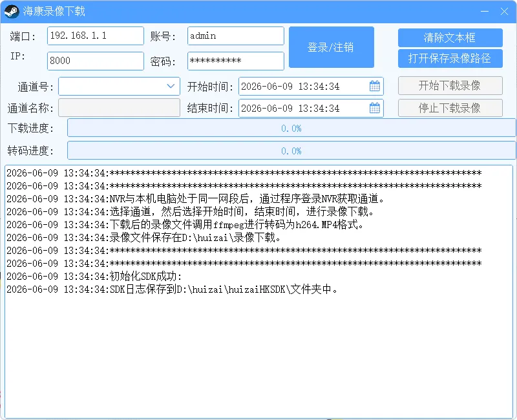517x420 pixels.
Task: Focus the 账号 field with admin
Action: click(x=235, y=36)
